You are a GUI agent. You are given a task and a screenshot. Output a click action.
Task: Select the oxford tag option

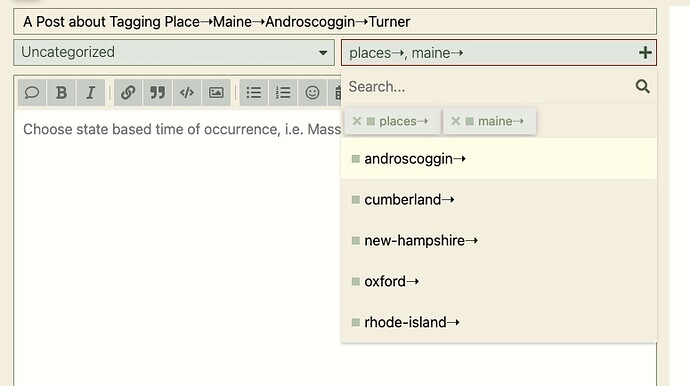coord(499,281)
